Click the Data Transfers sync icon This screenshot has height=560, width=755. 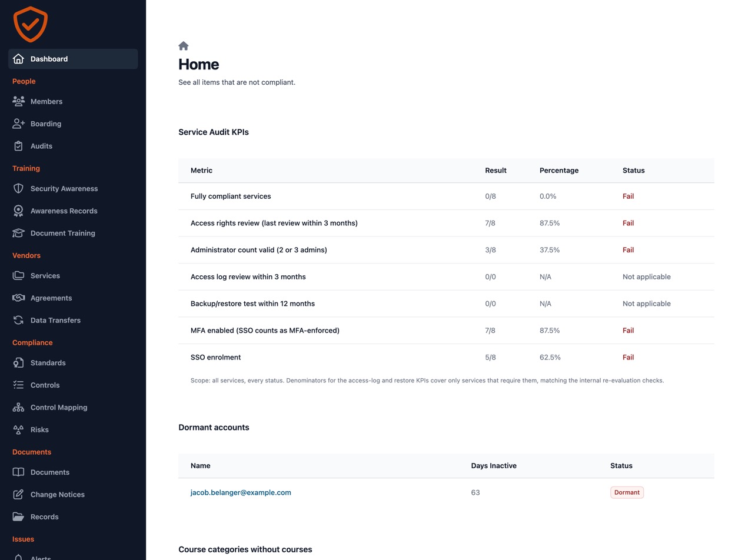click(x=18, y=320)
